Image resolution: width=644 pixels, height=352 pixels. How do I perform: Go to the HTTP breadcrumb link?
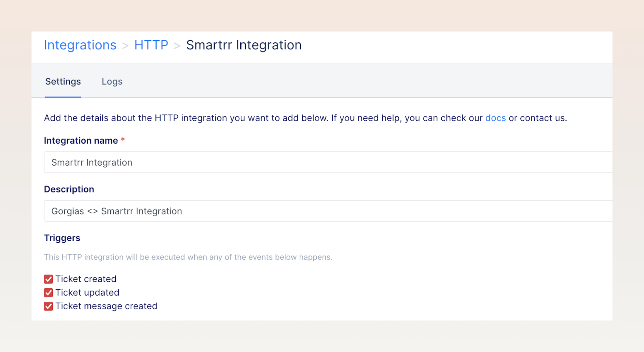tap(151, 45)
